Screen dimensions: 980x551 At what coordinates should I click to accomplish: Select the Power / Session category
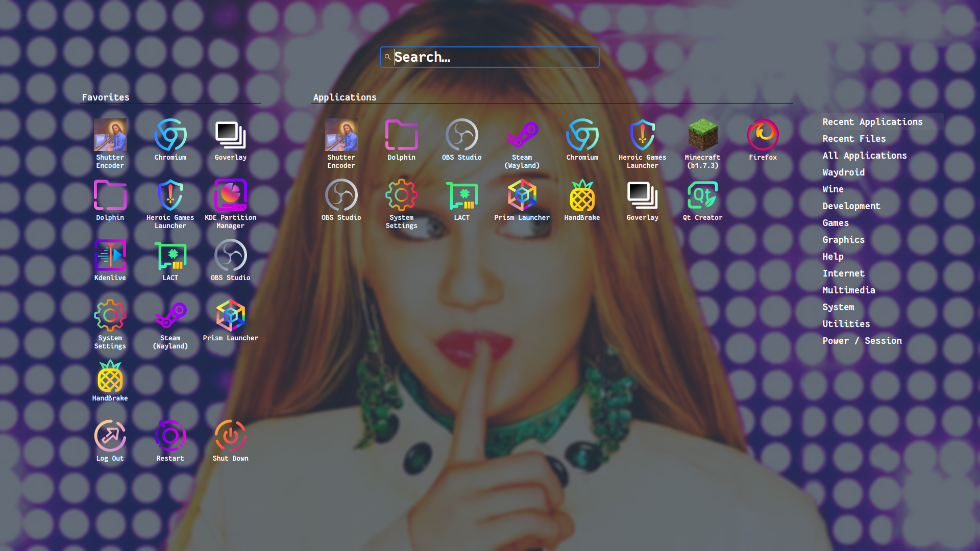coord(862,341)
